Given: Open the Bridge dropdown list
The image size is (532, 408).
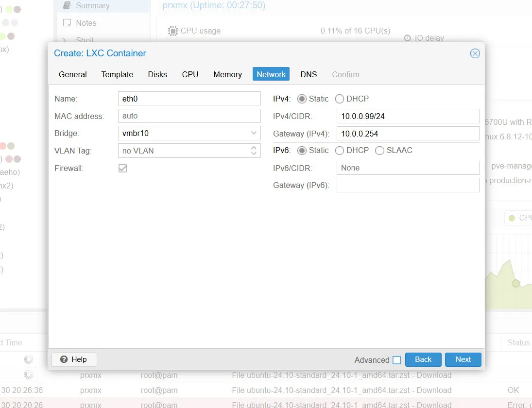Looking at the screenshot, I should 254,133.
